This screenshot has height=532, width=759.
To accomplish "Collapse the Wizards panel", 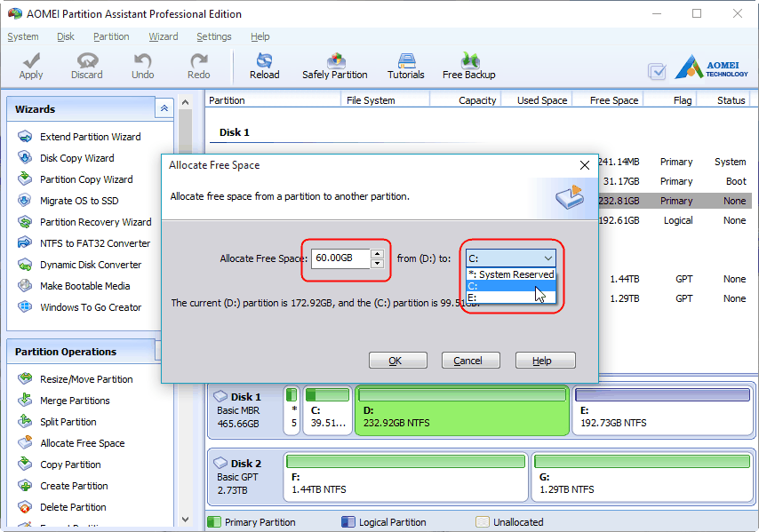I will (164, 107).
